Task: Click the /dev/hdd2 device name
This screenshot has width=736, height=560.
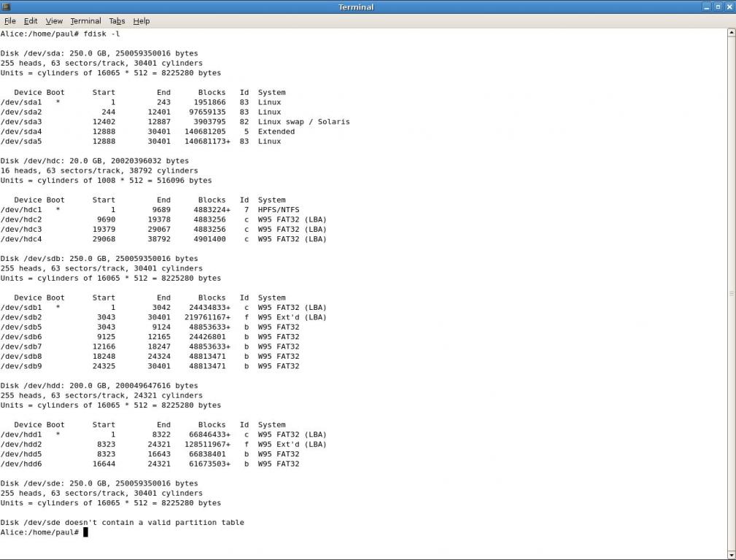Action: tap(21, 445)
